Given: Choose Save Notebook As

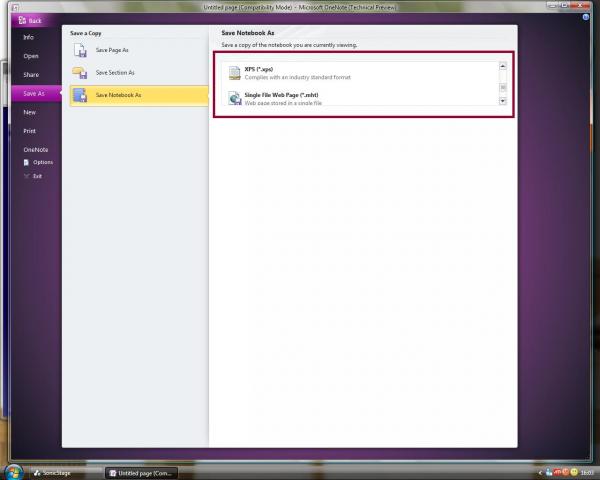Looking at the screenshot, I should [139, 95].
